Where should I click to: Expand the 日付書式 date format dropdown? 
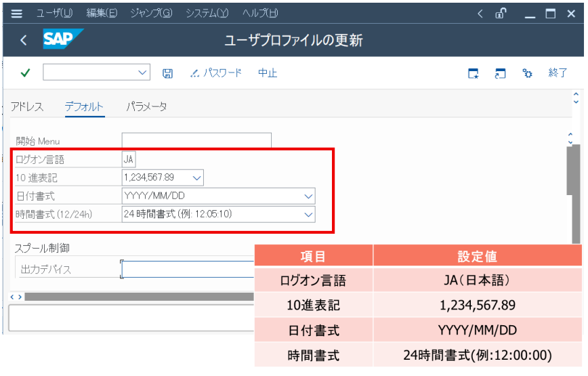(x=308, y=196)
